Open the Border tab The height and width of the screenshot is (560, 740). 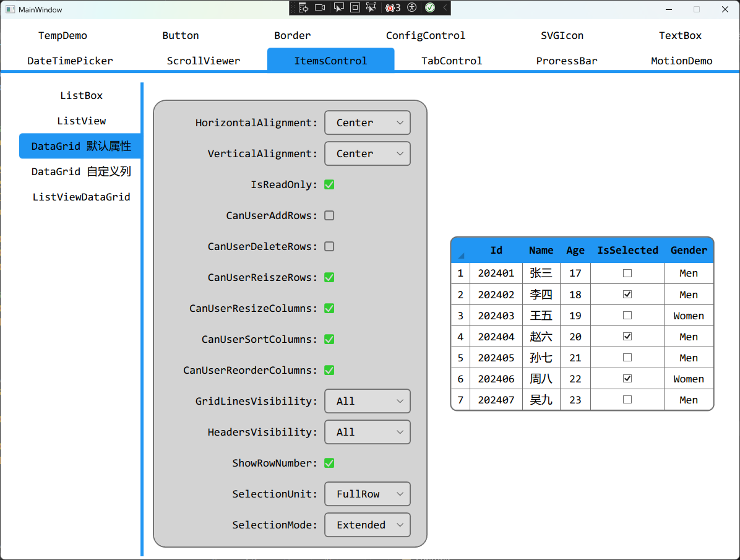coord(293,35)
